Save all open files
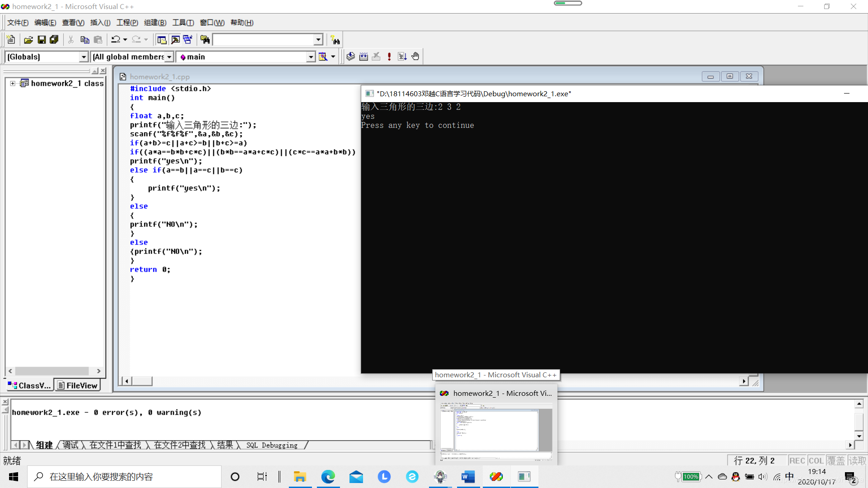This screenshot has height=488, width=868. (54, 40)
